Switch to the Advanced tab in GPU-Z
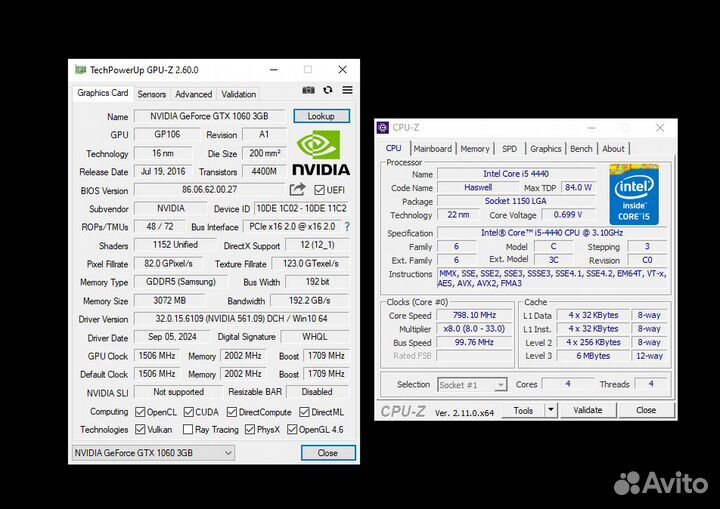 tap(193, 94)
